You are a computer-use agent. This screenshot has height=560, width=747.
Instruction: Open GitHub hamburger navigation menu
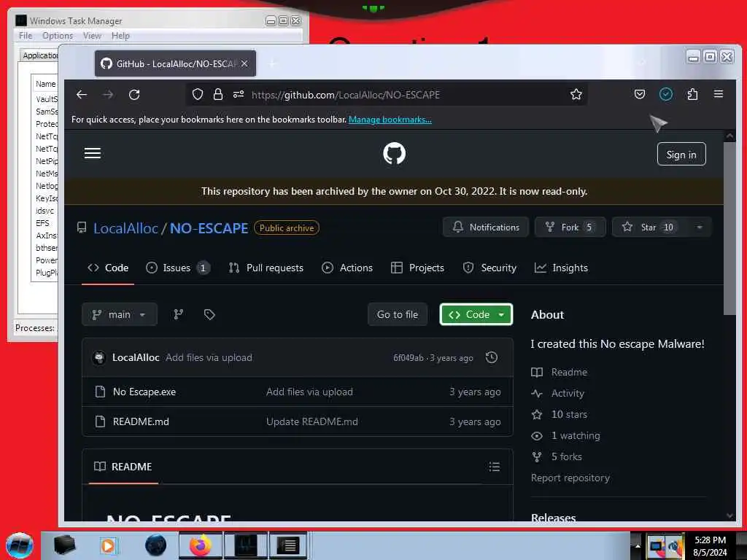pos(93,153)
